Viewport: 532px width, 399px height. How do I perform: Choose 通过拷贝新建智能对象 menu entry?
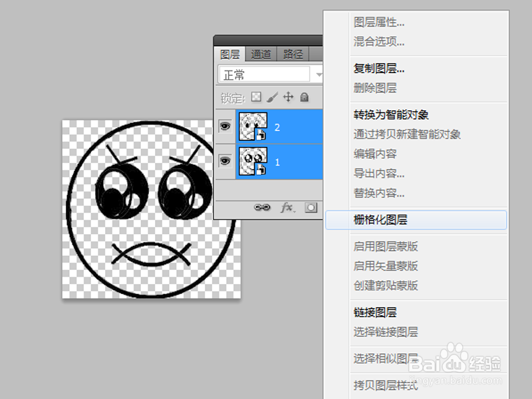407,134
